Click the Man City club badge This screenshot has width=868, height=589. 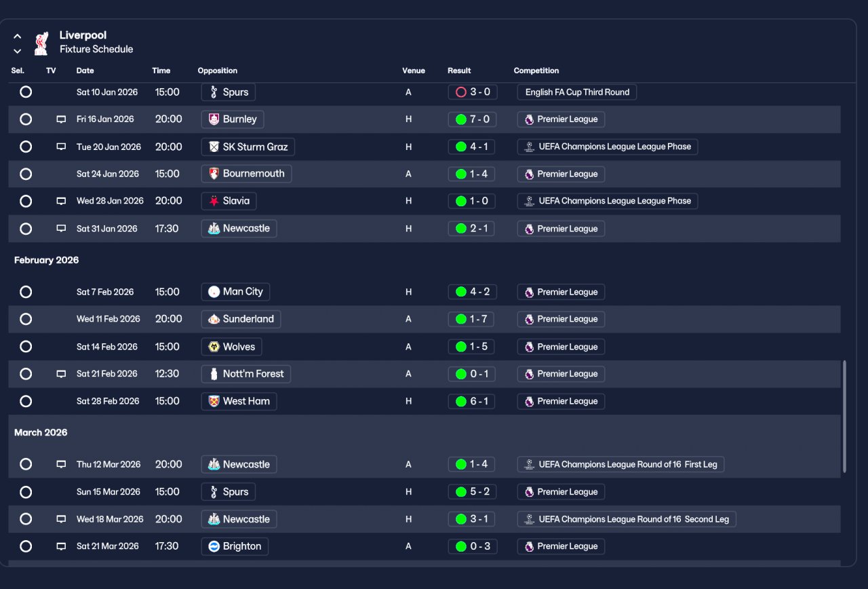click(x=214, y=292)
